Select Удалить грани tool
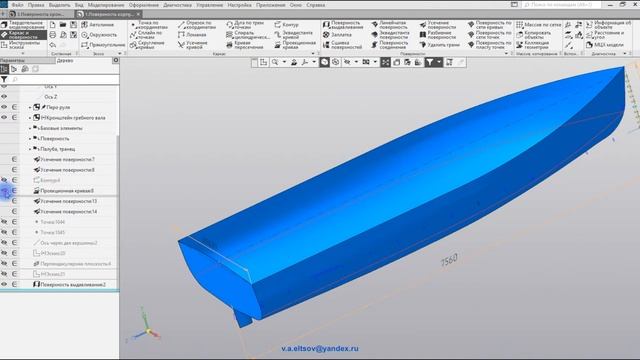Viewport: 640px width, 360px height. pos(440,45)
